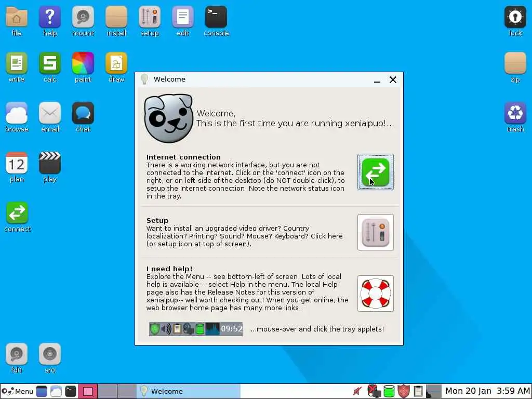Click the CPU load graph tray applet

(434, 391)
